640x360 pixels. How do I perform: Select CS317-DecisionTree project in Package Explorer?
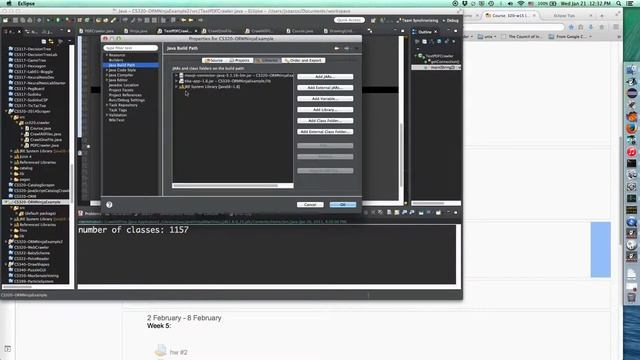(33, 49)
